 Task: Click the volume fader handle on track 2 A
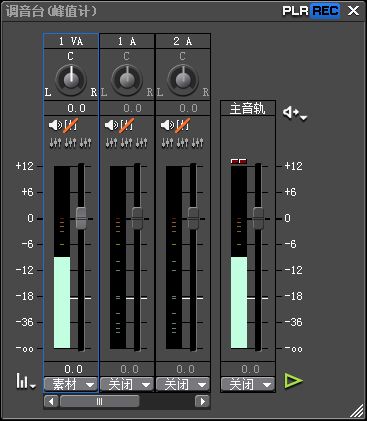coord(193,218)
